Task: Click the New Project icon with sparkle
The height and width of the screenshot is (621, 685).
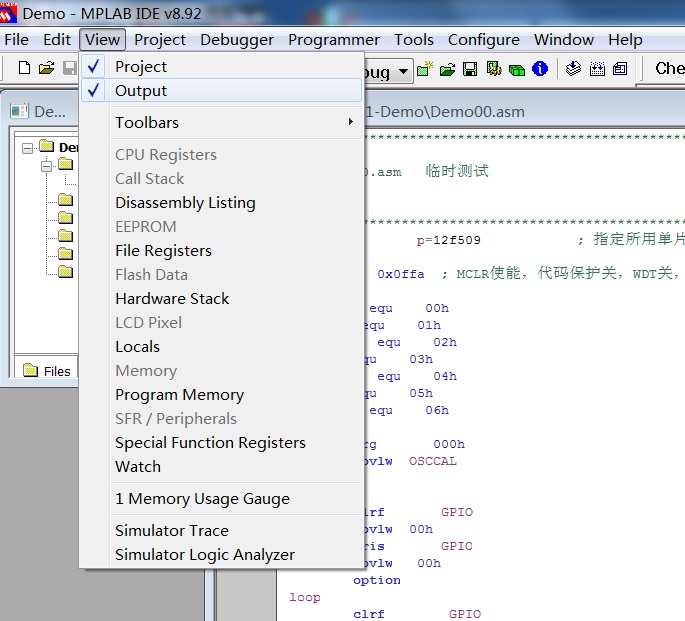Action: pyautogui.click(x=425, y=69)
